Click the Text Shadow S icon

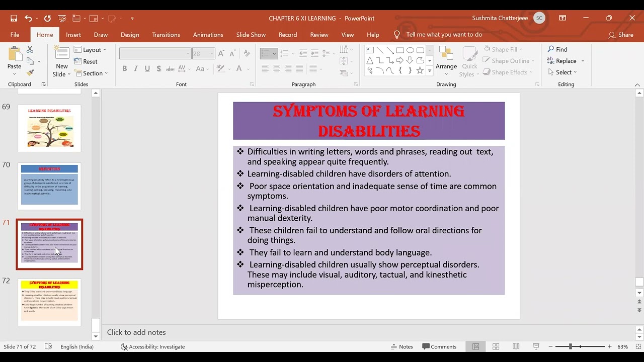point(158,69)
